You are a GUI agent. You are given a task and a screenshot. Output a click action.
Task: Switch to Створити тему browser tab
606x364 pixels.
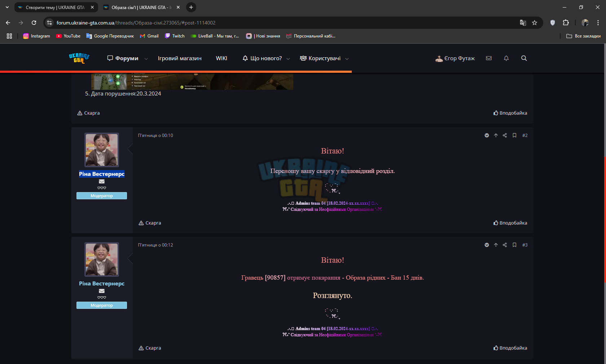pos(56,7)
